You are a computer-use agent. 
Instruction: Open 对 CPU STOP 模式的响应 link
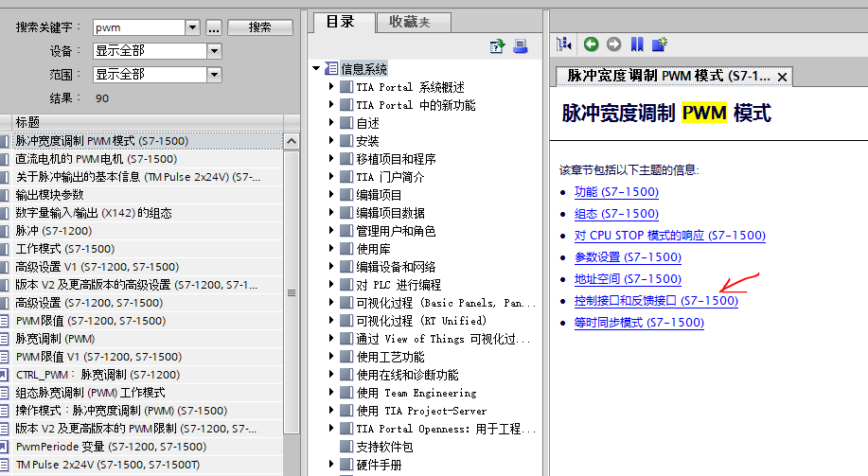point(670,236)
